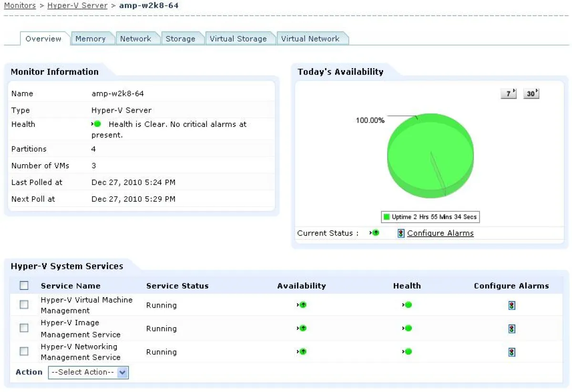Open Configure Alarms for Hyper-V Networking Management Service
572x392 pixels.
tap(511, 352)
